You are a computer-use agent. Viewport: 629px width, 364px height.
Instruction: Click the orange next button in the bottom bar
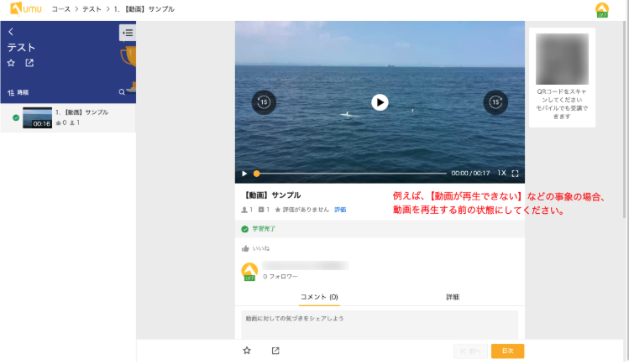click(x=507, y=351)
